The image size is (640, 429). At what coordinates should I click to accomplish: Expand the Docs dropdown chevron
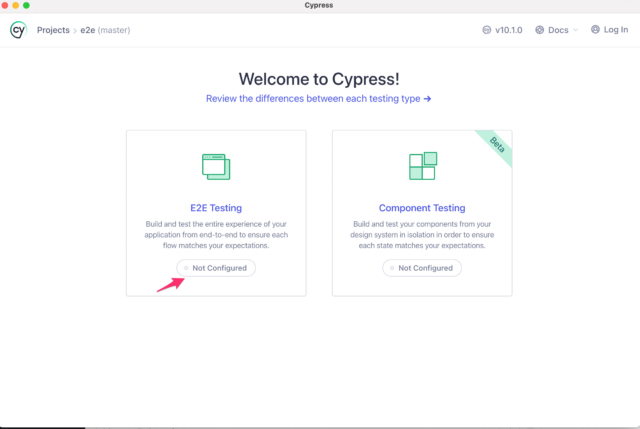(576, 30)
